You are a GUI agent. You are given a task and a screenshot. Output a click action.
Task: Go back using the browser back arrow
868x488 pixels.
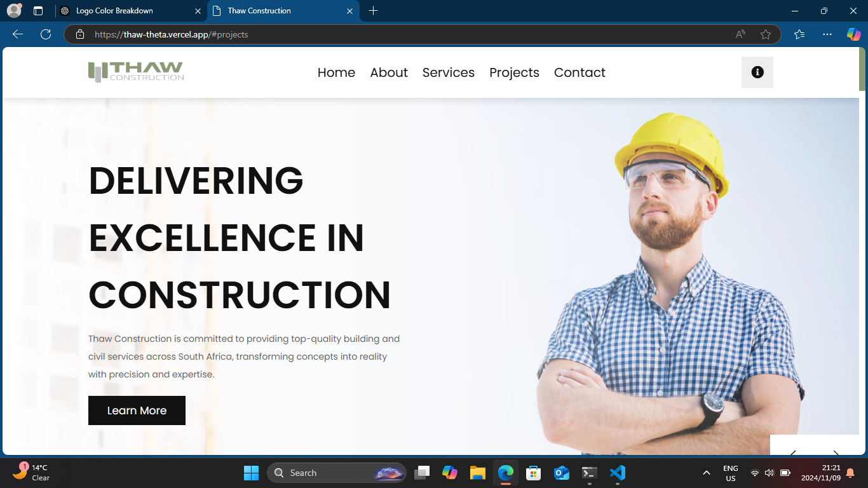18,34
